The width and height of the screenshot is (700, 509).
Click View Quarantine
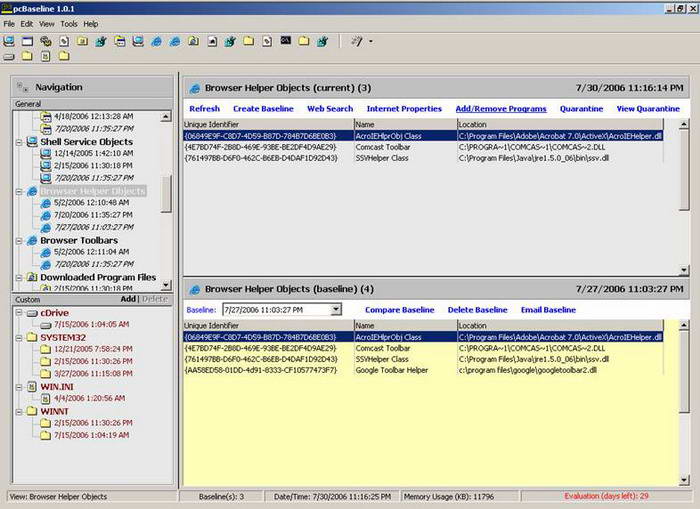tap(648, 108)
